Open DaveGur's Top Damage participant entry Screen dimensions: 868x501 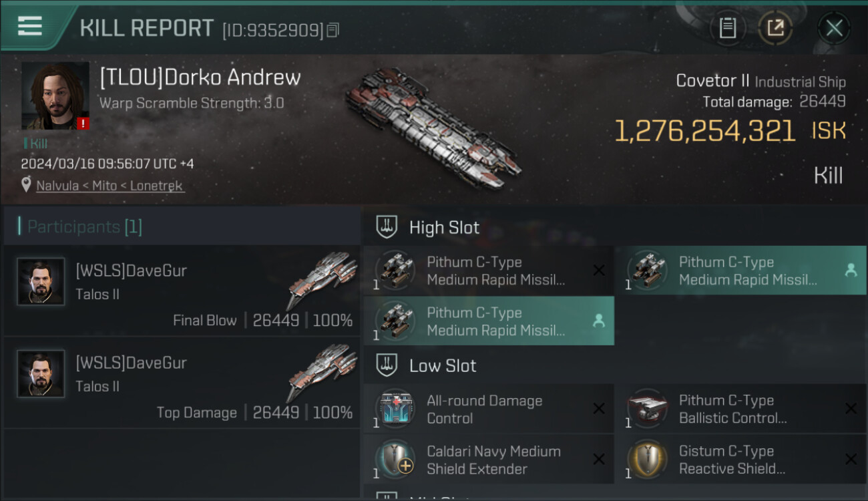tap(182, 383)
